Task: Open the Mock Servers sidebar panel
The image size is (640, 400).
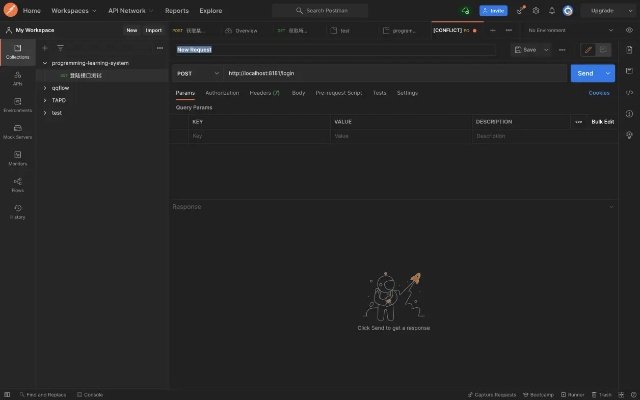Action: click(18, 131)
